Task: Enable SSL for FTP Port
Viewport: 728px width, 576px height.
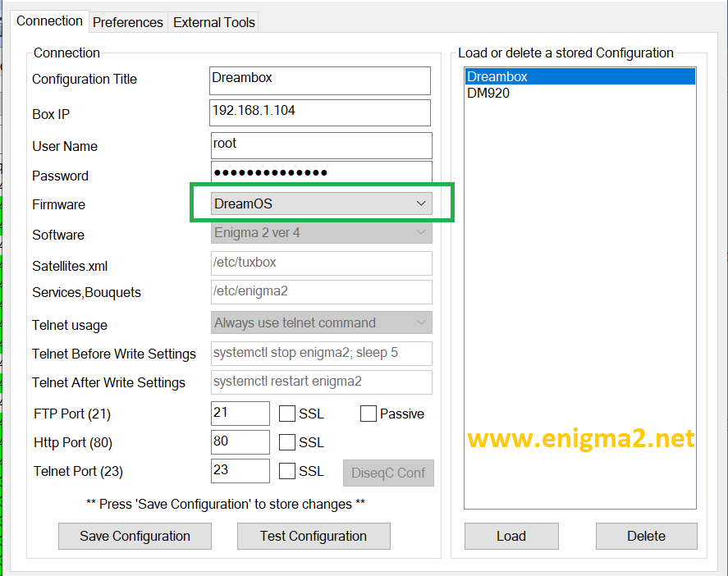Action: (287, 414)
